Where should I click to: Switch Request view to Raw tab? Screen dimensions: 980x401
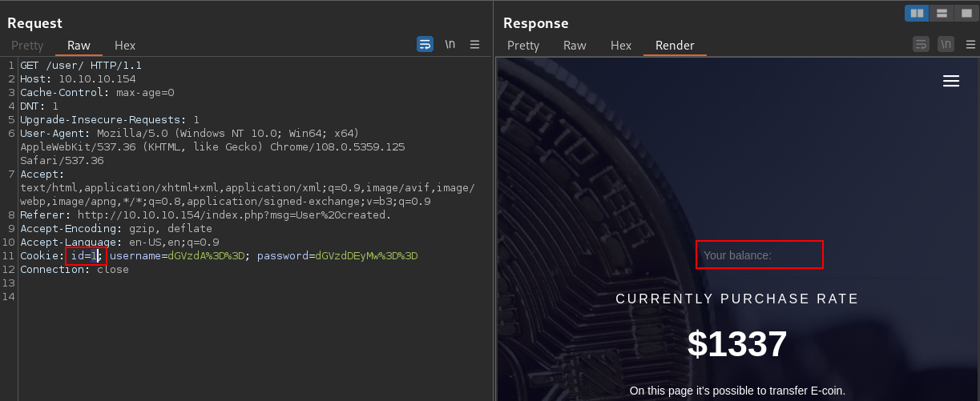[79, 46]
